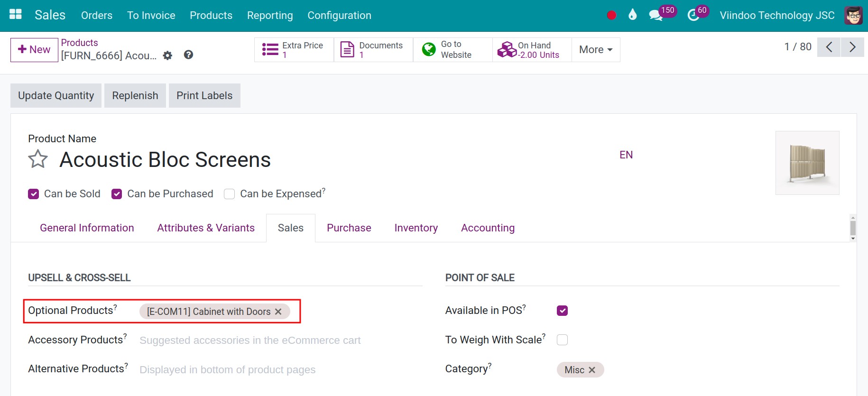Enable To Weigh With Scale

click(x=562, y=340)
